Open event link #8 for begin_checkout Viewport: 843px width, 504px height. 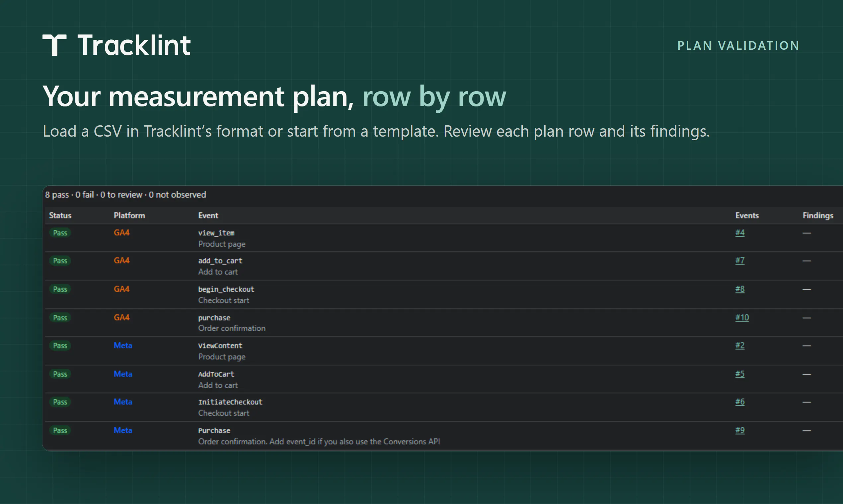click(x=740, y=289)
